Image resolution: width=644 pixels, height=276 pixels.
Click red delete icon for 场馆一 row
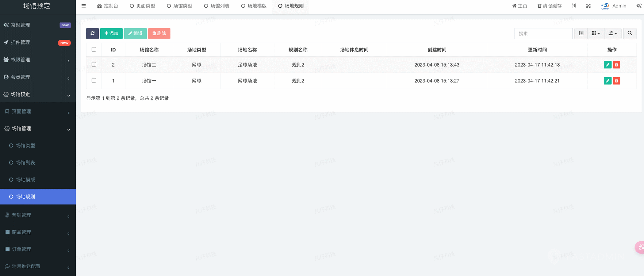click(x=616, y=81)
